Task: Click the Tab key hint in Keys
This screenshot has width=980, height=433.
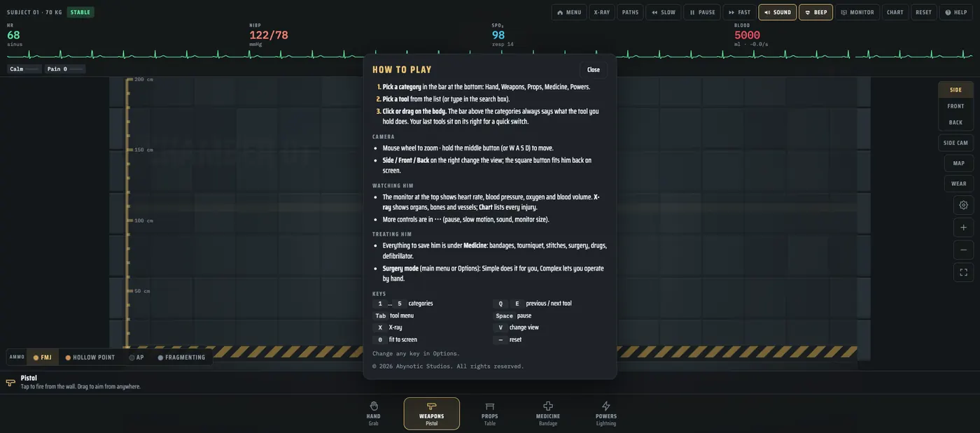Action: [x=380, y=315]
